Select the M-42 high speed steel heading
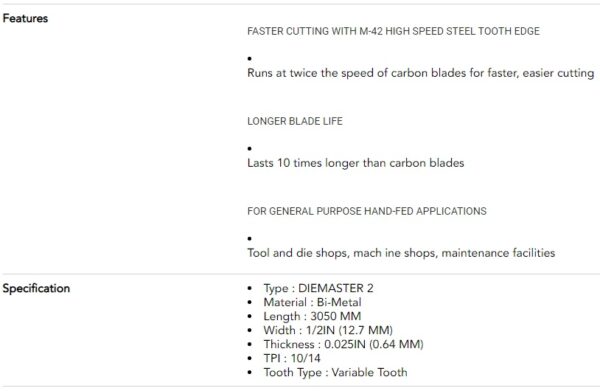Viewport: 600px width, 391px height. (393, 31)
